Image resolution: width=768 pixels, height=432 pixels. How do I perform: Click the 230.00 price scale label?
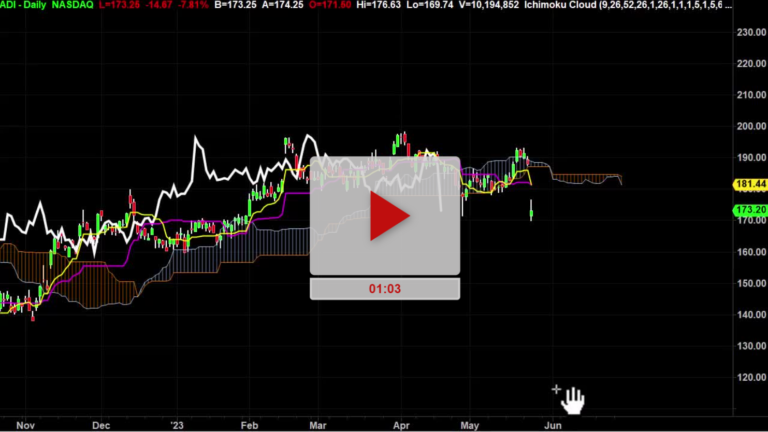(748, 32)
